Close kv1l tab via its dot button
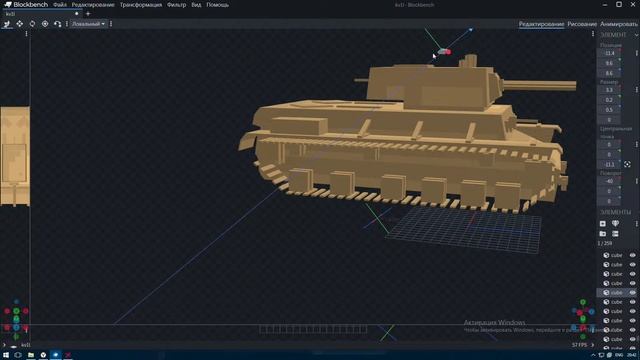Image resolution: width=640 pixels, height=360 pixels. (x=76, y=13)
